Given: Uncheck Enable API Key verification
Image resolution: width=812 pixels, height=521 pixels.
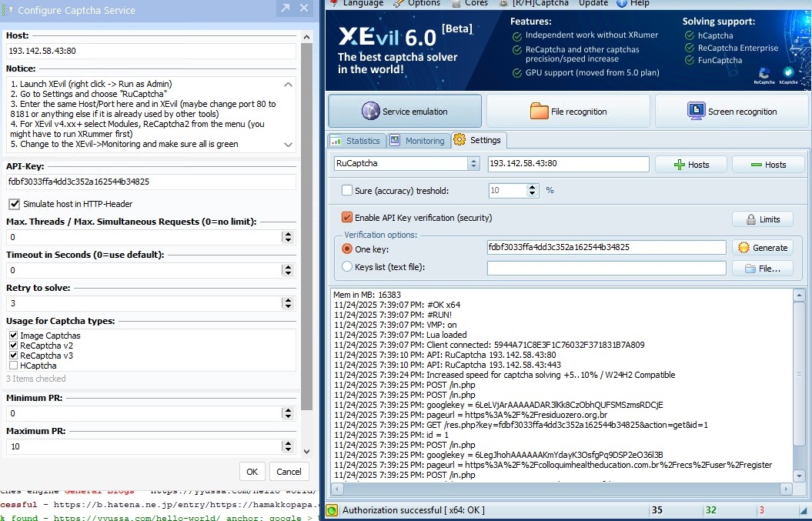Looking at the screenshot, I should tap(347, 218).
